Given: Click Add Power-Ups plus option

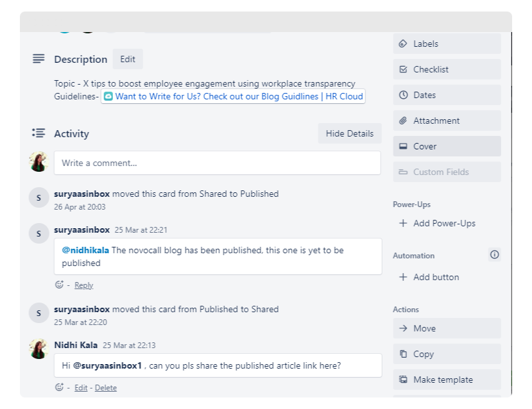Looking at the screenshot, I should click(x=438, y=223).
